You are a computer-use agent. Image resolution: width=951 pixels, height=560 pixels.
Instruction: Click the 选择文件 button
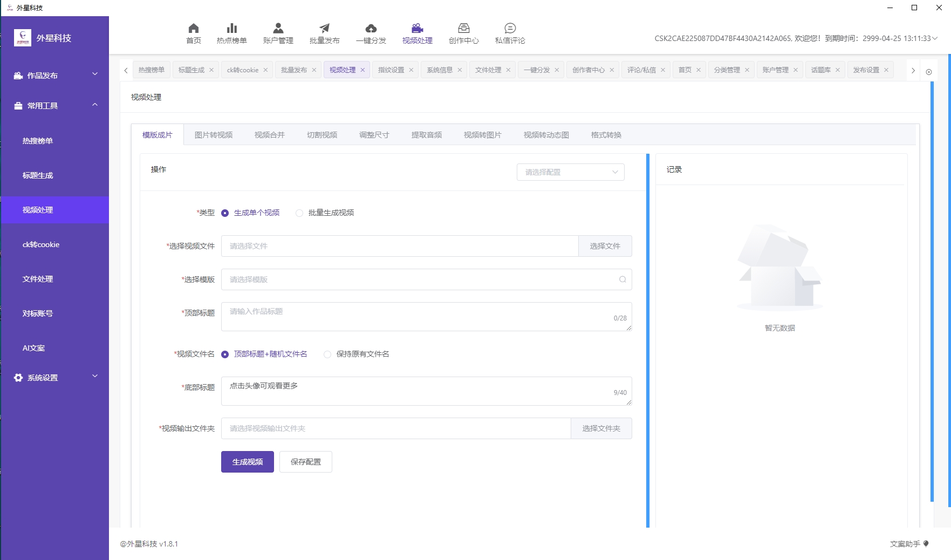point(605,246)
